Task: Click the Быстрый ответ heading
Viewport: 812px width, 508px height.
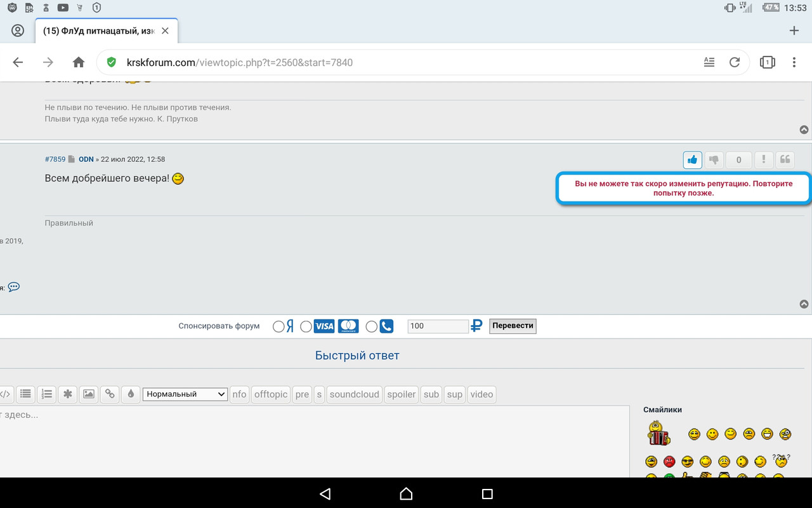Action: point(357,356)
